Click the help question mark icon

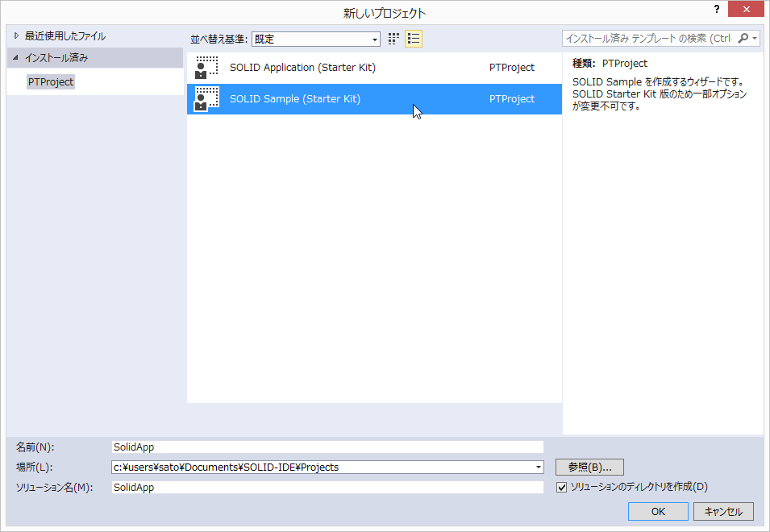(716, 10)
